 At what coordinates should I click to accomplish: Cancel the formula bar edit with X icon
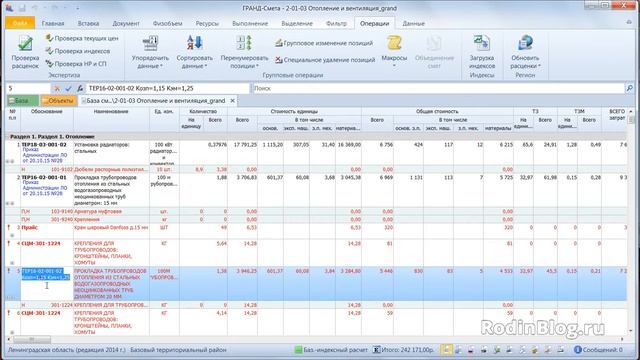[57, 88]
